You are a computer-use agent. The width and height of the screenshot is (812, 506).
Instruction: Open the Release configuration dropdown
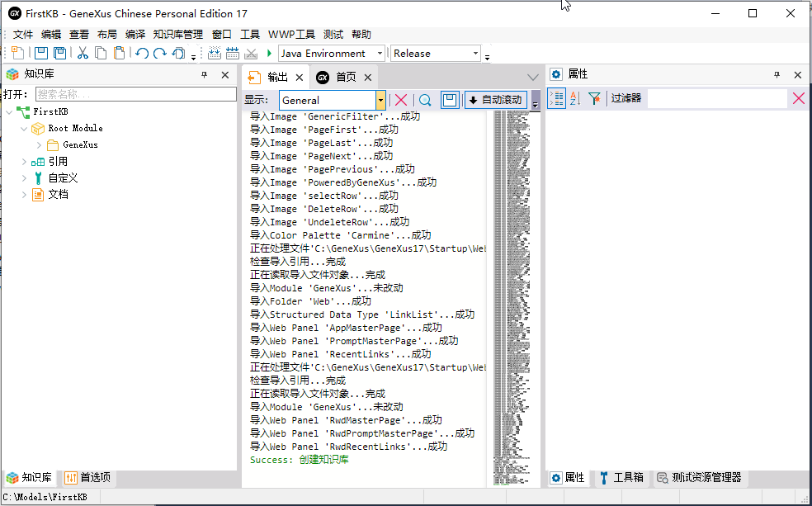tap(475, 54)
